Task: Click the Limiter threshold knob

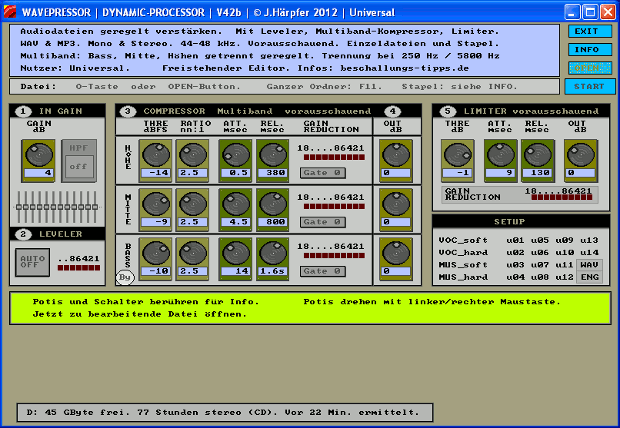Action: [x=457, y=155]
